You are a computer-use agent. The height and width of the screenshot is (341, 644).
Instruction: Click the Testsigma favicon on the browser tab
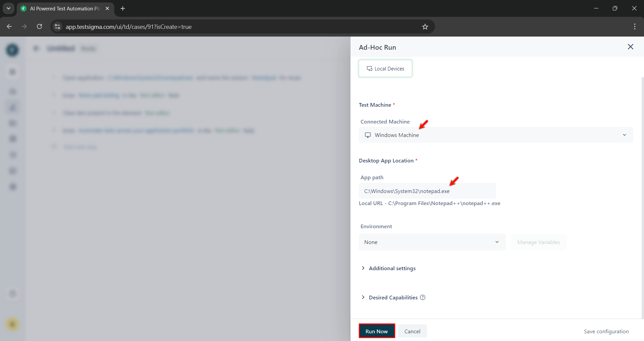(x=23, y=8)
